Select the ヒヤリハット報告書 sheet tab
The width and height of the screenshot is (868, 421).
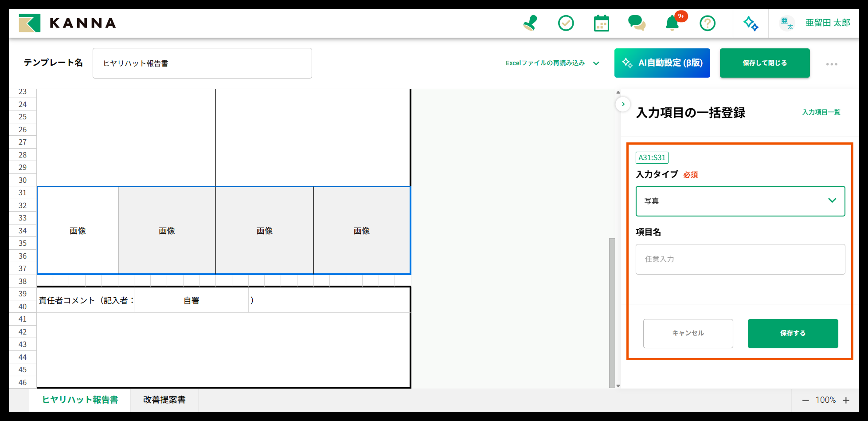[80, 400]
